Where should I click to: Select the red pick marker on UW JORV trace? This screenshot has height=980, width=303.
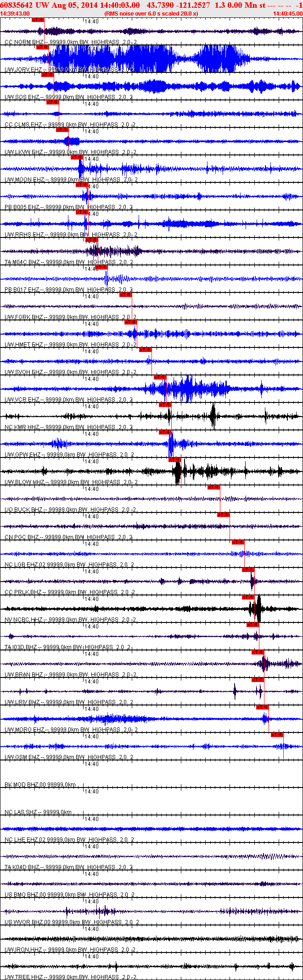pyautogui.click(x=43, y=47)
